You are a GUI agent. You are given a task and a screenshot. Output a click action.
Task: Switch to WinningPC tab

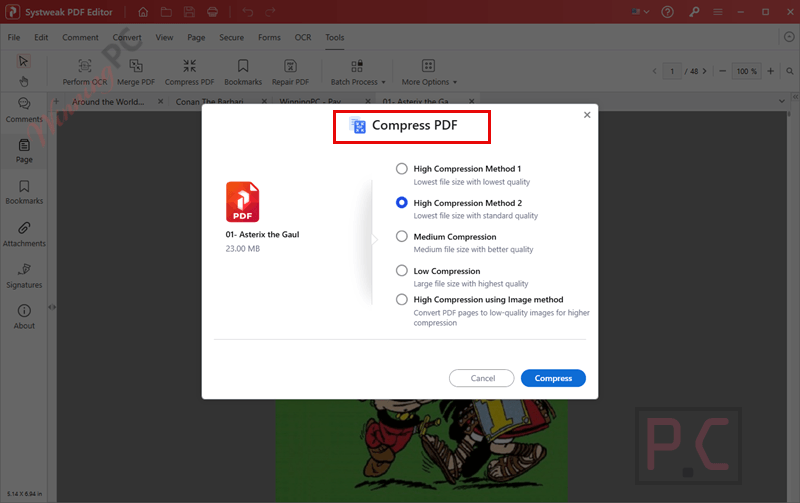point(310,102)
